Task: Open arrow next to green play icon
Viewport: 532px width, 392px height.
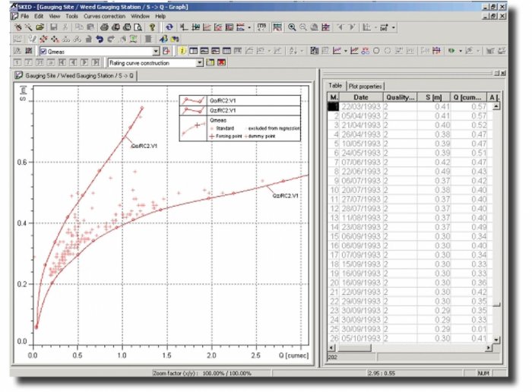Action: coord(461,51)
